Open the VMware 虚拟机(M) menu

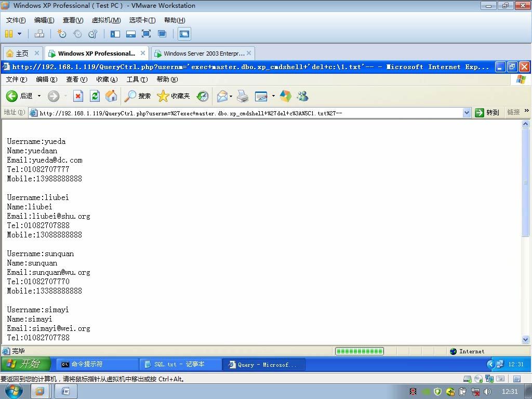[106, 20]
